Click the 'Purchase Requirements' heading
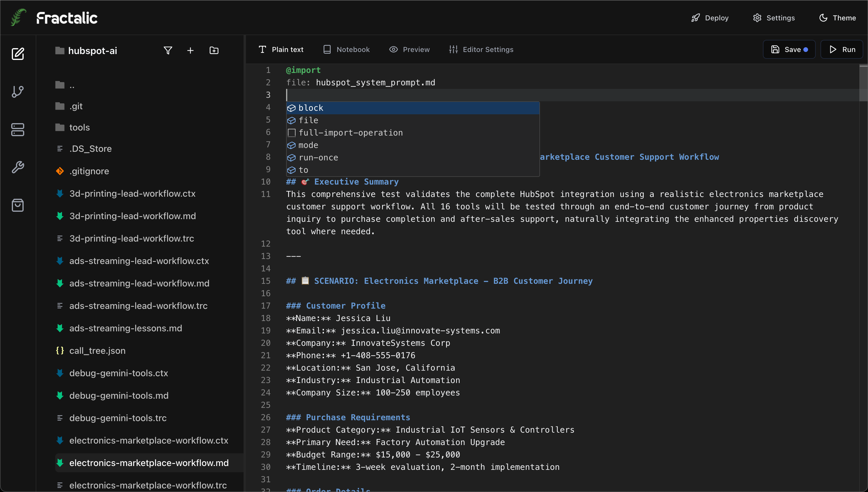This screenshot has width=868, height=492. coord(358,417)
